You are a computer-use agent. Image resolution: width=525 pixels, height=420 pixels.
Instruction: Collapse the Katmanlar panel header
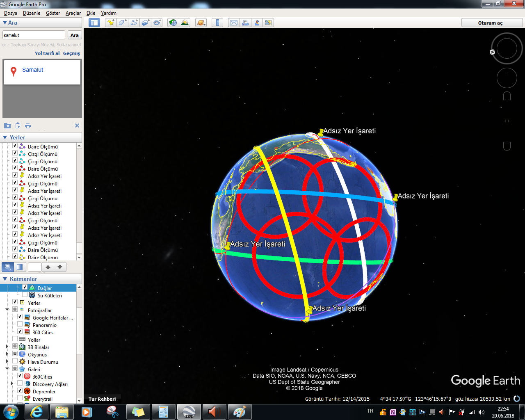coord(41,279)
